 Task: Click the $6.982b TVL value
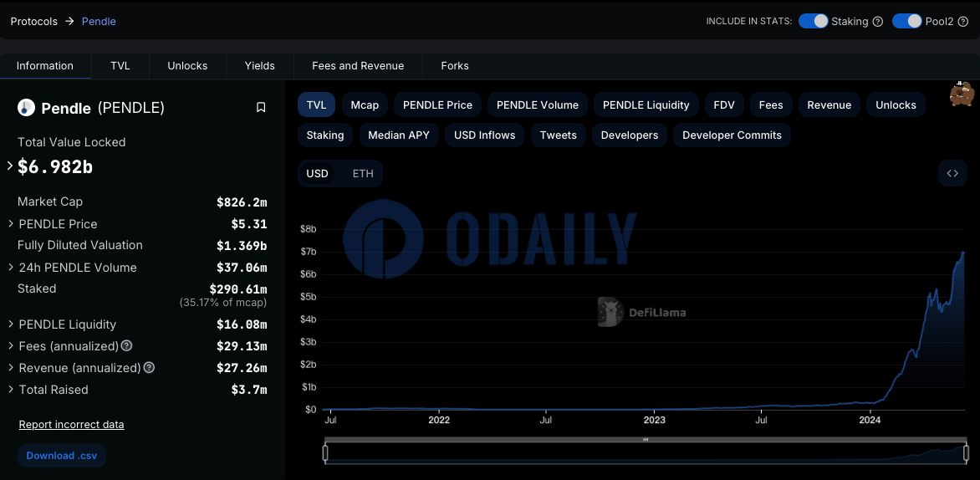[55, 167]
